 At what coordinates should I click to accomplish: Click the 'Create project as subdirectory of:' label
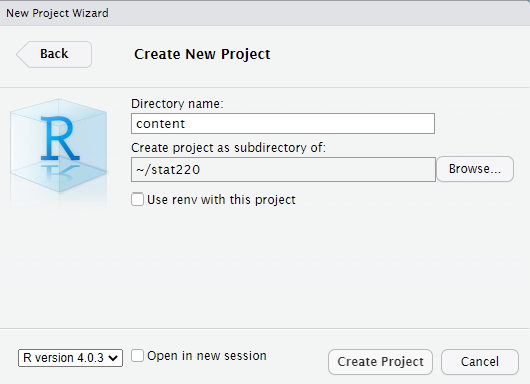(228, 148)
